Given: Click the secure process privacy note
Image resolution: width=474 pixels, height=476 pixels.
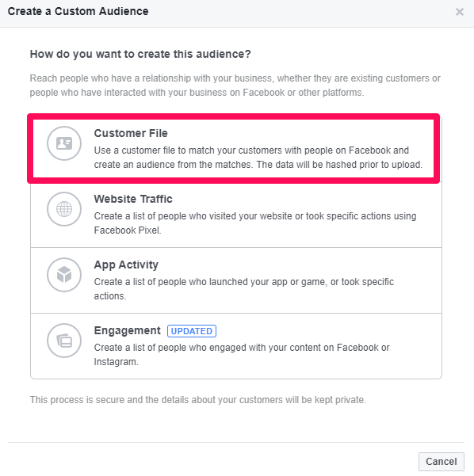Looking at the screenshot, I should [x=198, y=400].
